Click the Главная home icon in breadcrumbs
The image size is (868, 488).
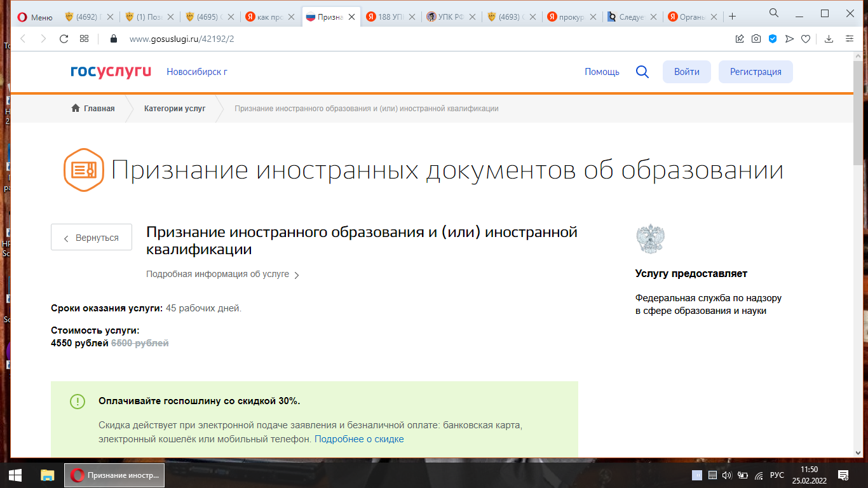[76, 109]
